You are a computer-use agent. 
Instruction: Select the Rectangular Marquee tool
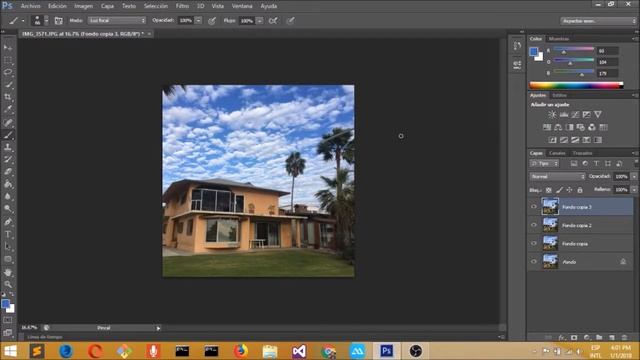tap(8, 60)
